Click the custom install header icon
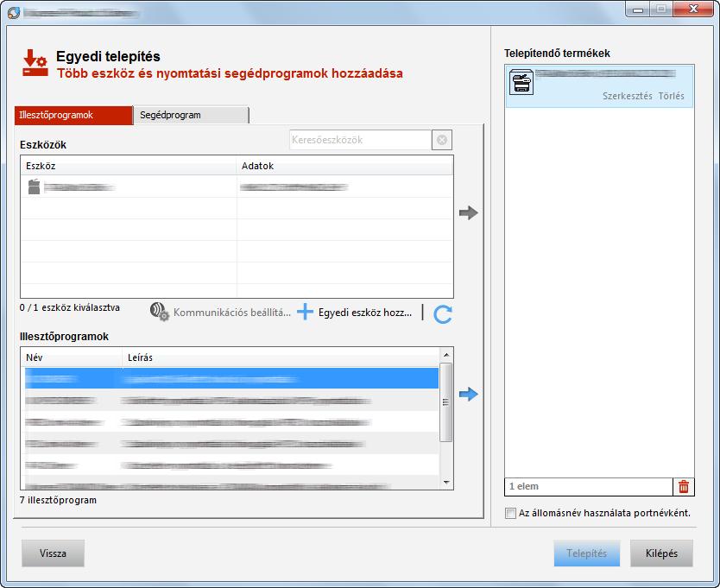This screenshot has height=588, width=720. [x=35, y=63]
